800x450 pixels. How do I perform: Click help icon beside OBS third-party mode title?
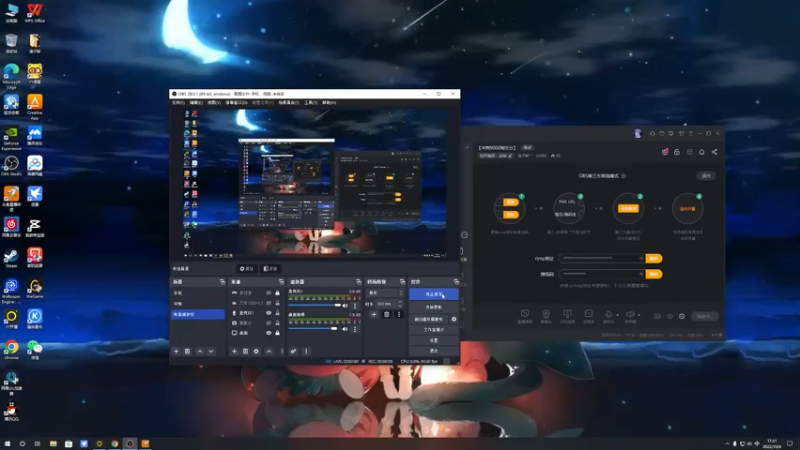tap(623, 176)
